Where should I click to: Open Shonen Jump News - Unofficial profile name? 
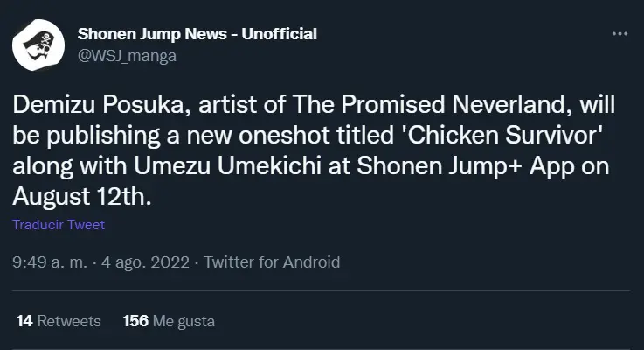pyautogui.click(x=197, y=34)
